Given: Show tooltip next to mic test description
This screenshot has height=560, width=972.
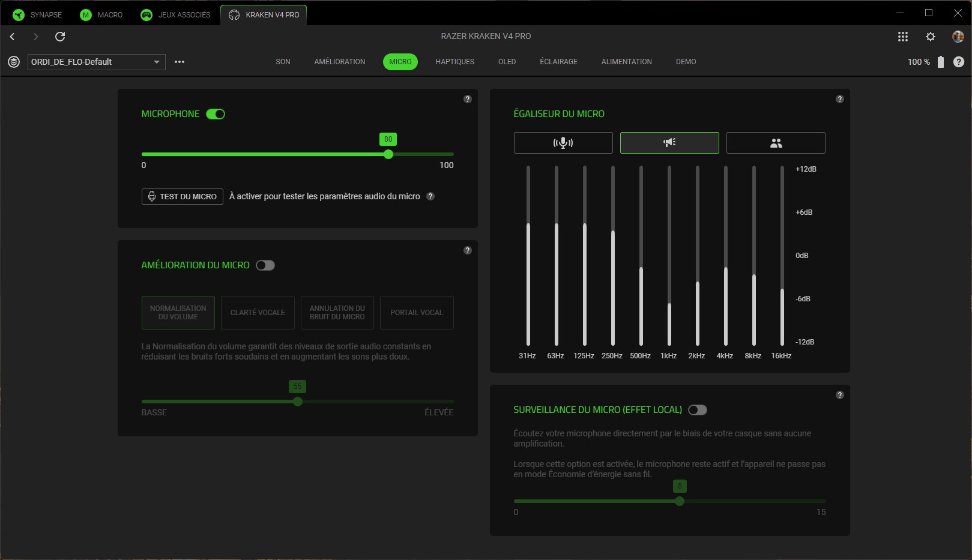Looking at the screenshot, I should [x=430, y=196].
